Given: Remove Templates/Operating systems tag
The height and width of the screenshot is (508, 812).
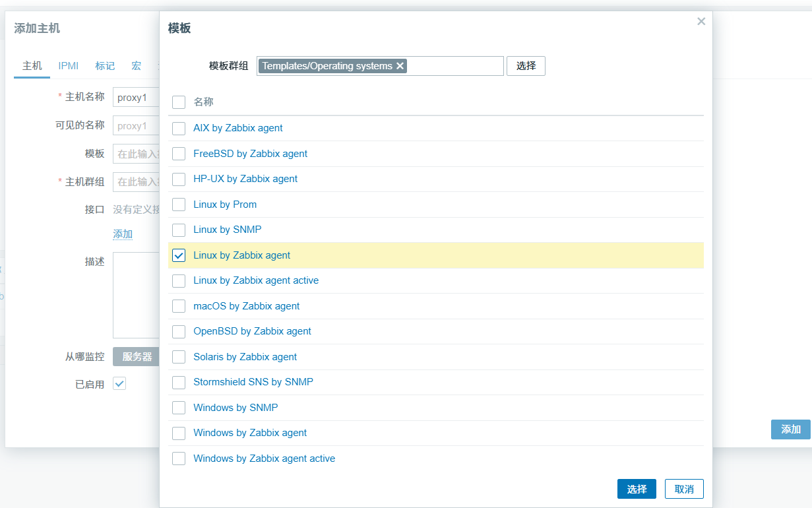Looking at the screenshot, I should [x=400, y=66].
